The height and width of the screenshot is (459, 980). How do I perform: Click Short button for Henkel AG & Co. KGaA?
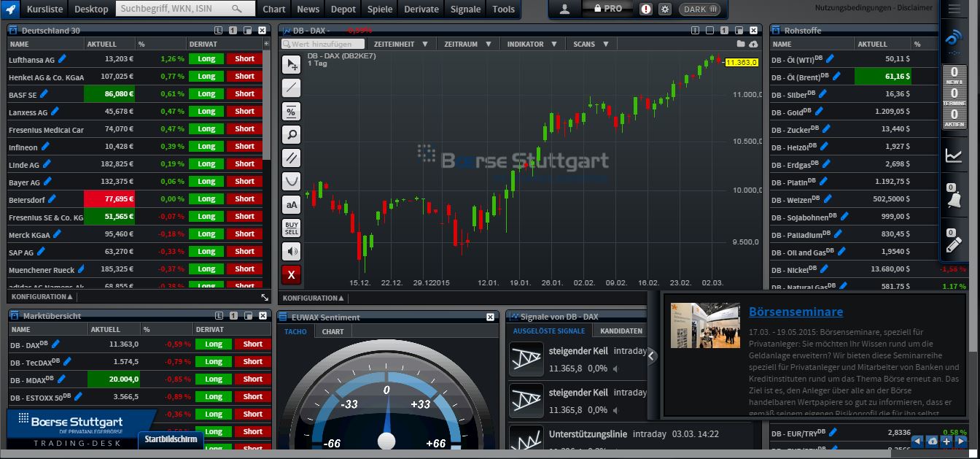point(245,76)
